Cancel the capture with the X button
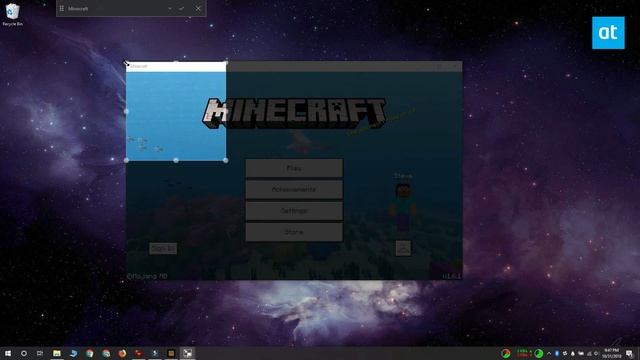The image size is (640, 360). (x=198, y=8)
